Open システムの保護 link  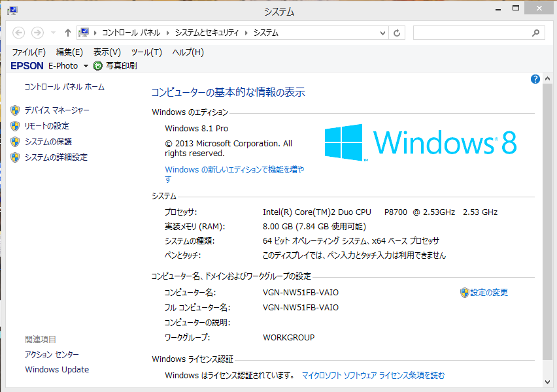48,142
